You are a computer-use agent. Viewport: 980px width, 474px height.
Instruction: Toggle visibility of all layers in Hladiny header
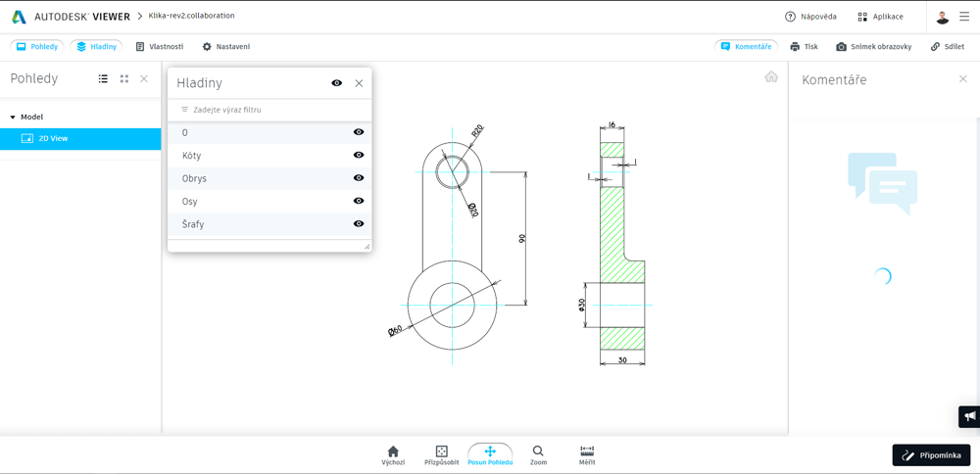[x=337, y=83]
